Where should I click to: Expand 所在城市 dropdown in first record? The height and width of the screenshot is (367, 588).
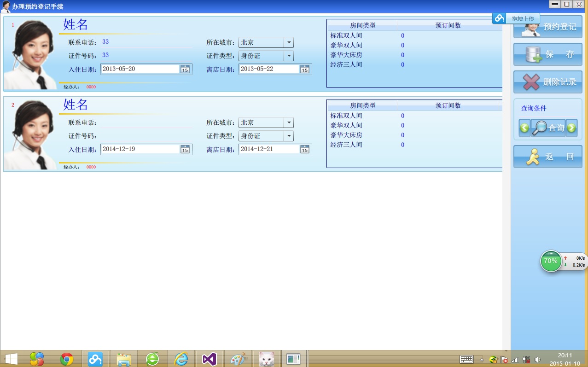click(289, 43)
